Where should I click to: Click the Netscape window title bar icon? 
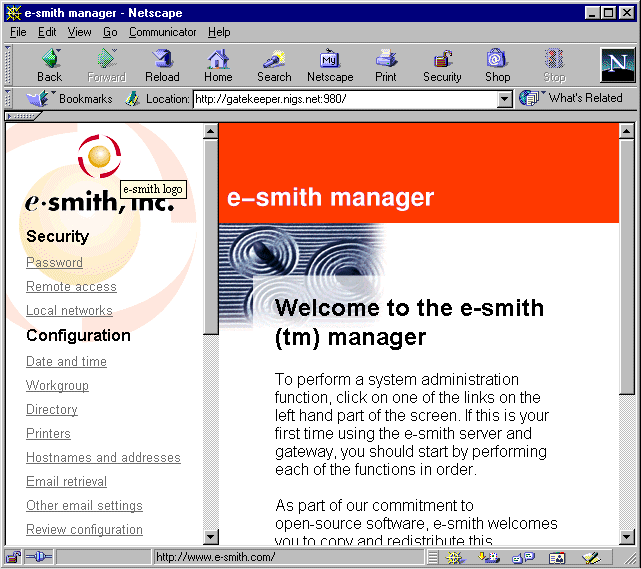point(13,13)
